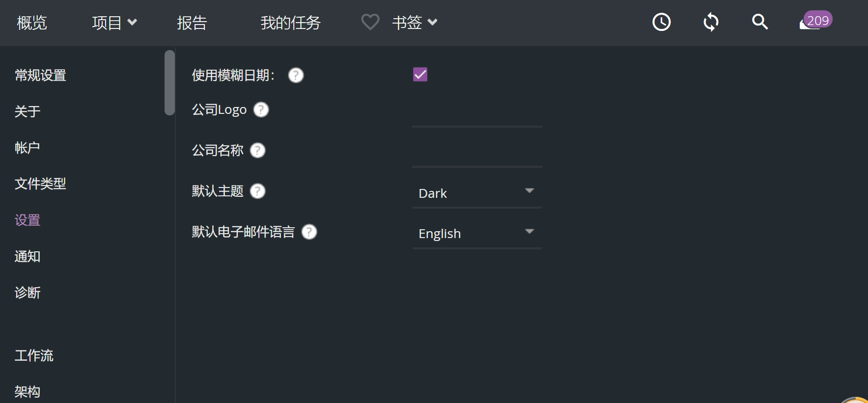Show help for 公司Logo
Viewport: 868px width, 403px height.
coord(261,109)
